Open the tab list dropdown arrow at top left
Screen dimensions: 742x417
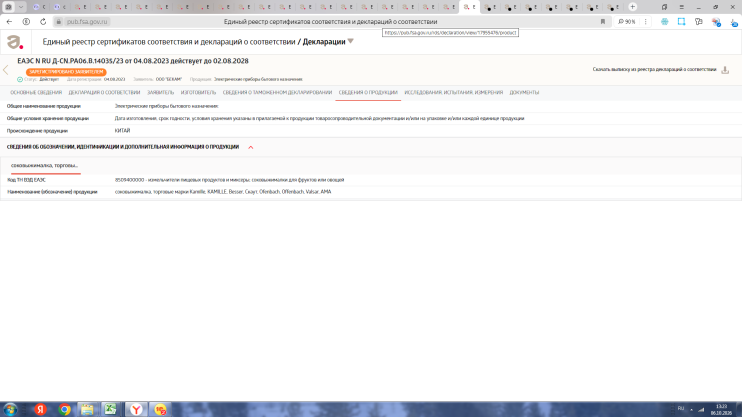(21, 7)
